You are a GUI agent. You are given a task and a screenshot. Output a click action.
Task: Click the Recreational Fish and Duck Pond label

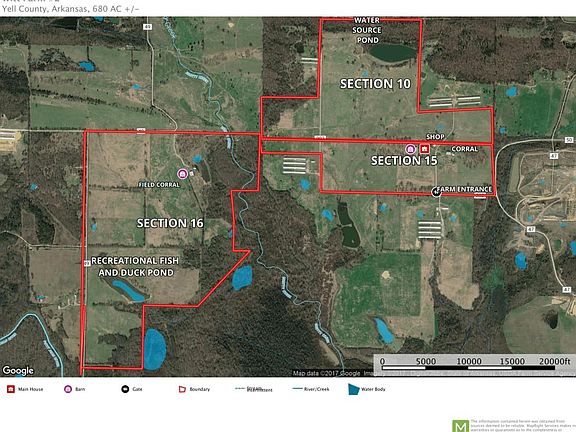135,267
